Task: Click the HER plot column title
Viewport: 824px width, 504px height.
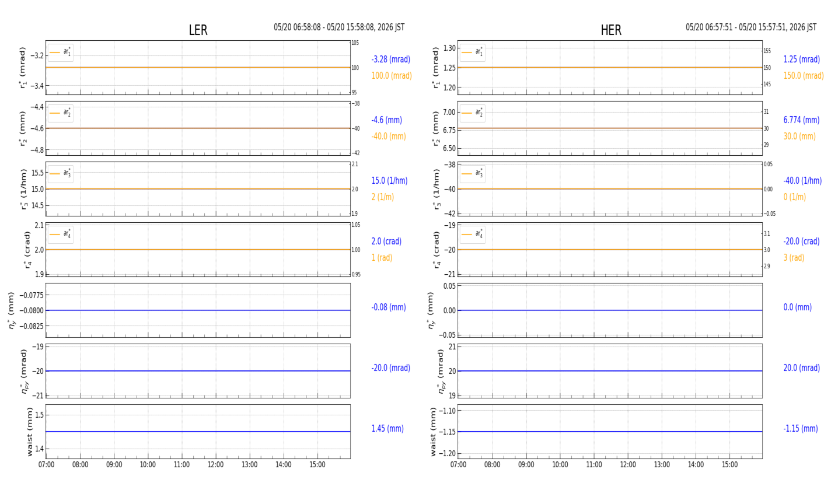Action: point(611,30)
